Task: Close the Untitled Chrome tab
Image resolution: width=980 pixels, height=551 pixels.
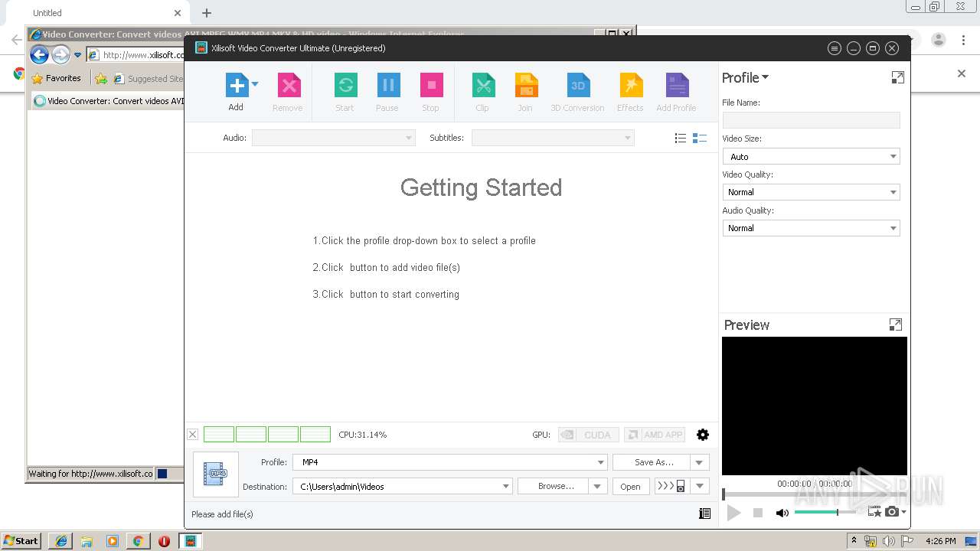Action: click(x=178, y=13)
